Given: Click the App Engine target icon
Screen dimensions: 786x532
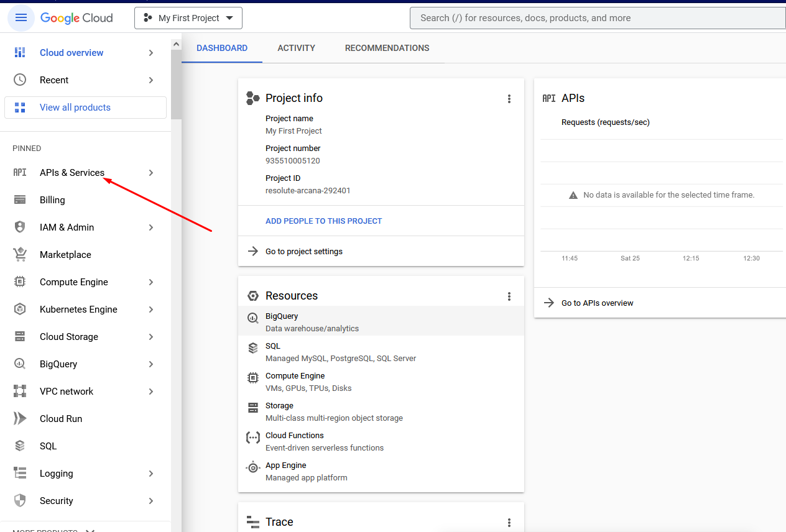Looking at the screenshot, I should (x=252, y=468).
